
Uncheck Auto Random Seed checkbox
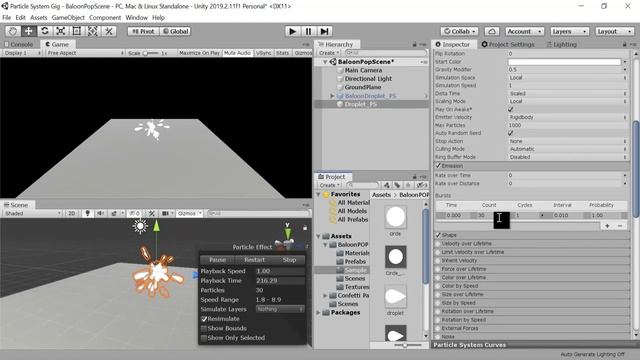[x=511, y=133]
